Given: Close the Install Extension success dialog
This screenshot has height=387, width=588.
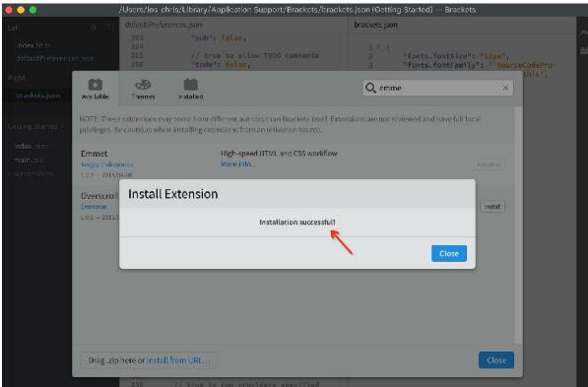Looking at the screenshot, I should click(x=449, y=253).
